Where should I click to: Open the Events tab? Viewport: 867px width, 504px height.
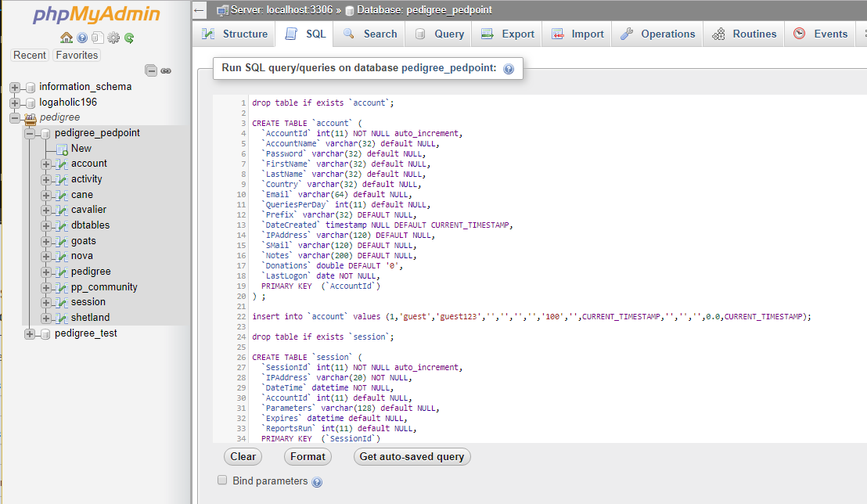point(820,34)
